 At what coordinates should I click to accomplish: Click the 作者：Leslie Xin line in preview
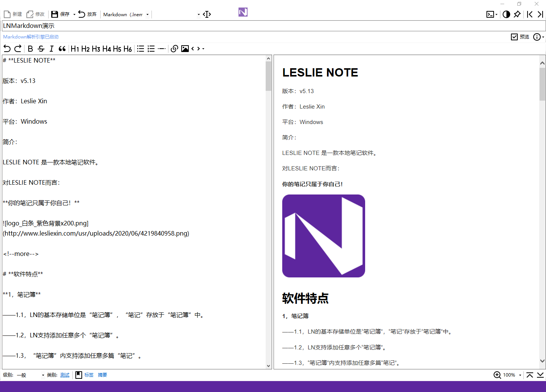(x=303, y=107)
